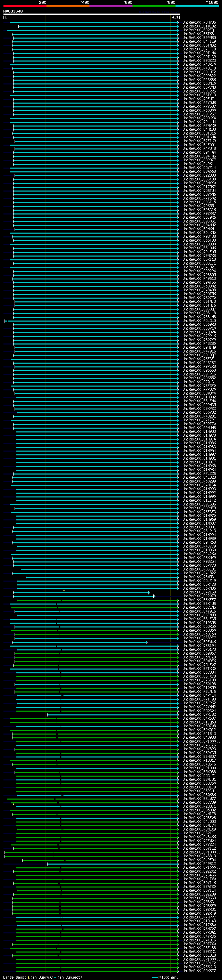Select the hit UniRef100_P19358
This screenshot has height=980, width=222.
point(199,623)
